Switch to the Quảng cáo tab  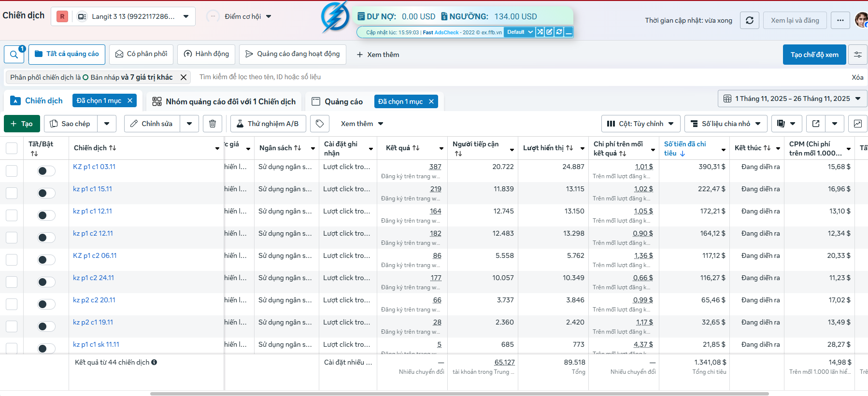337,101
